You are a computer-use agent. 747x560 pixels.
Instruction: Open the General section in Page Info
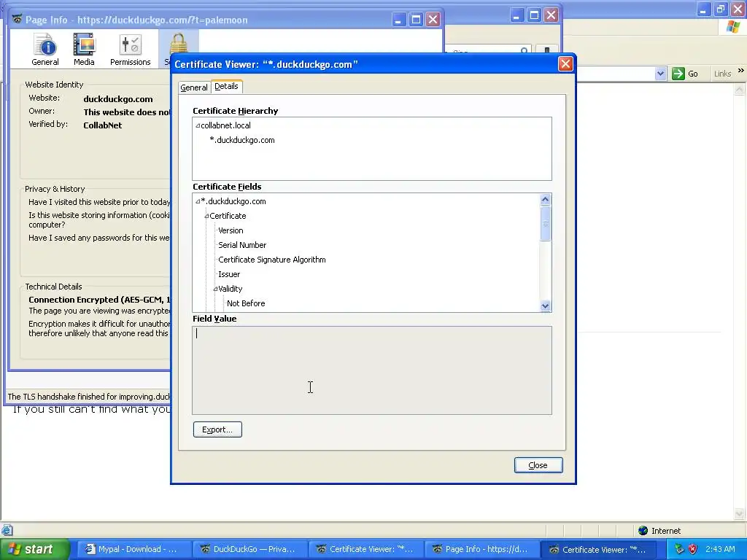(x=45, y=49)
